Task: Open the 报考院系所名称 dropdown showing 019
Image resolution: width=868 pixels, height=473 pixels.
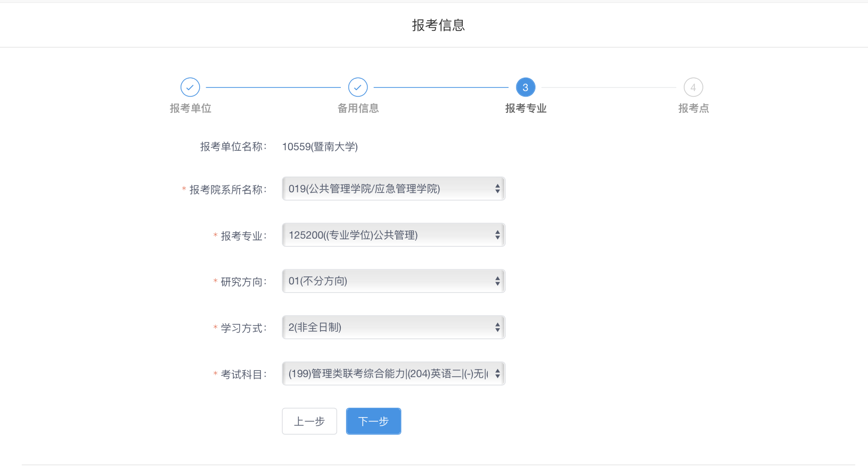Action: tap(394, 189)
